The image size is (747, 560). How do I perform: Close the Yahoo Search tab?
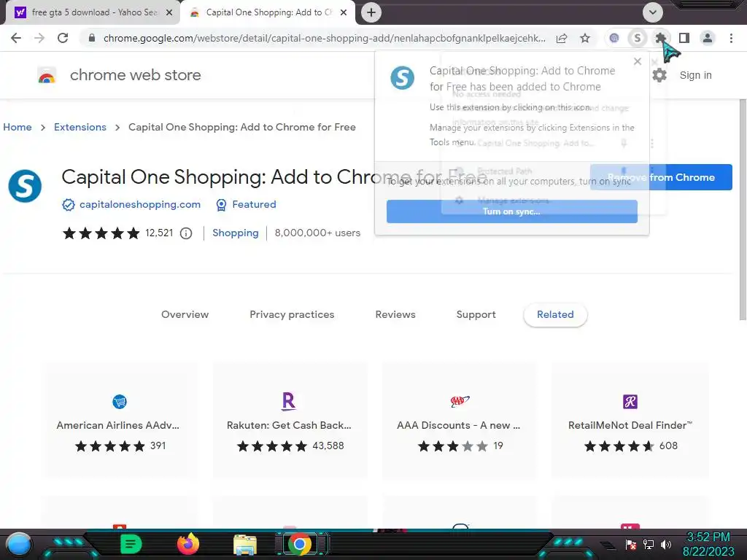169,13
